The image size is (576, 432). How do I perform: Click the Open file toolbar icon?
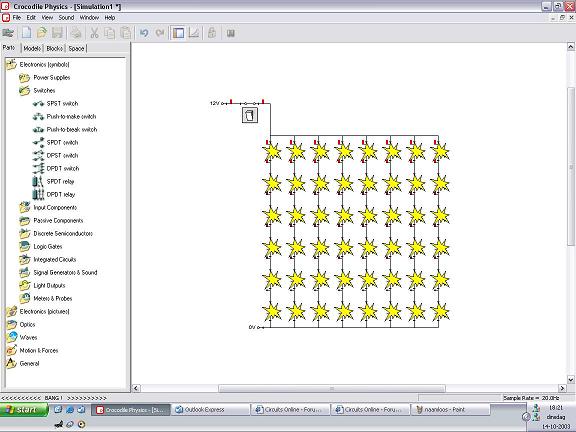[42, 33]
